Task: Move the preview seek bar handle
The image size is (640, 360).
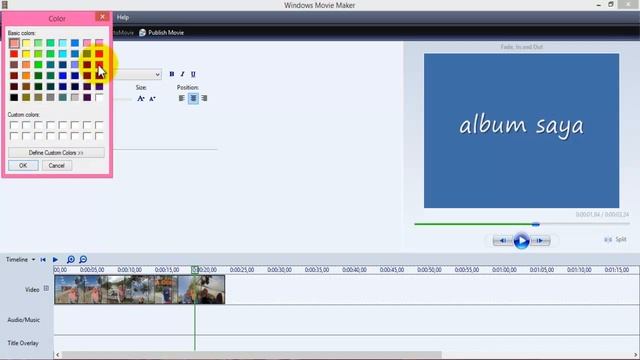Action: coord(536,224)
